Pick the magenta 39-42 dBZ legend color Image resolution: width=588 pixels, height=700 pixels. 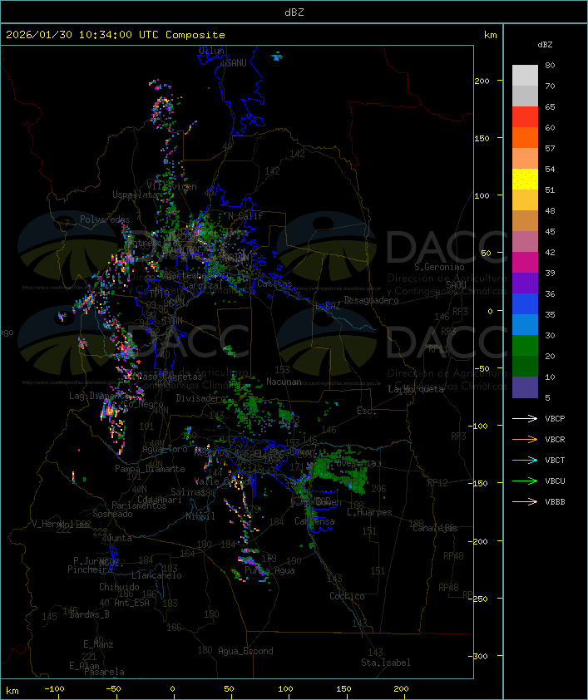[x=525, y=263]
